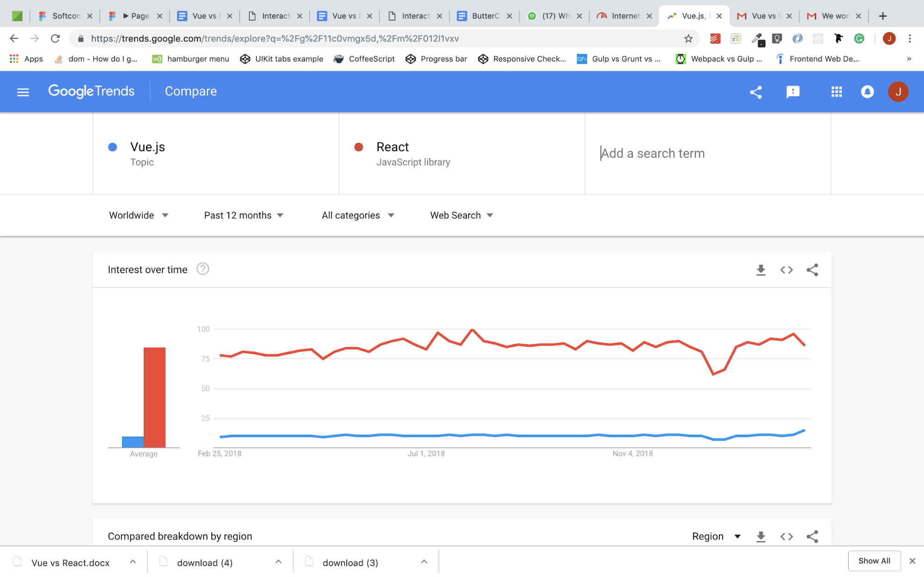Download Interest over time CSV
924x577 pixels.
[761, 270]
